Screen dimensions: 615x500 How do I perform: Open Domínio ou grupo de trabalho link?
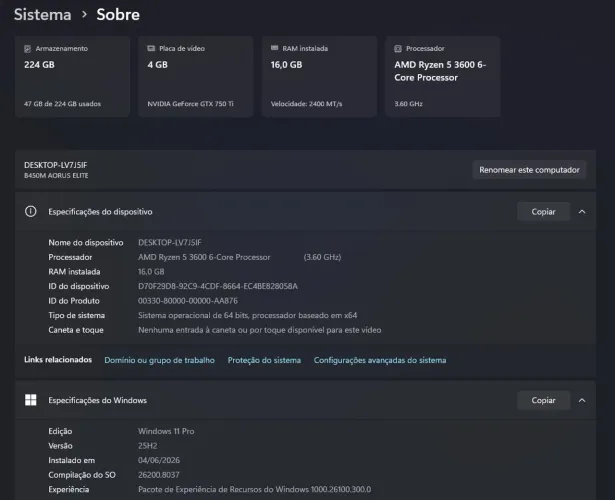point(160,360)
